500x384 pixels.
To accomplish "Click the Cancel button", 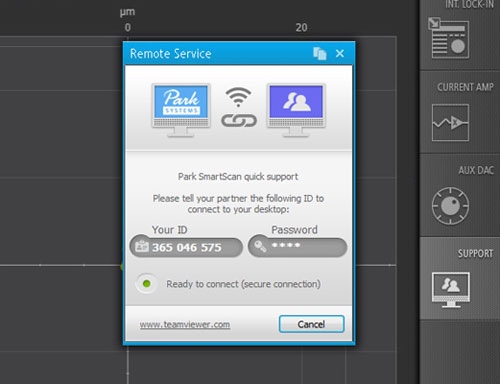I will pos(311,324).
